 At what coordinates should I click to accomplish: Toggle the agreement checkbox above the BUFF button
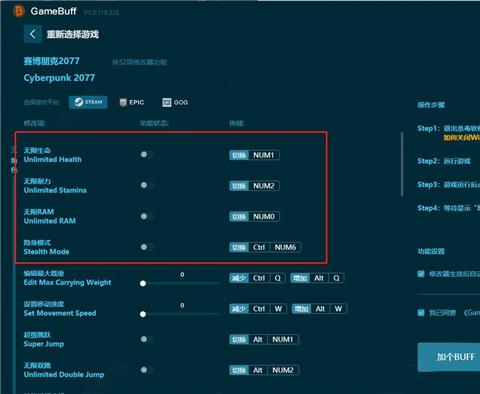tap(421, 312)
